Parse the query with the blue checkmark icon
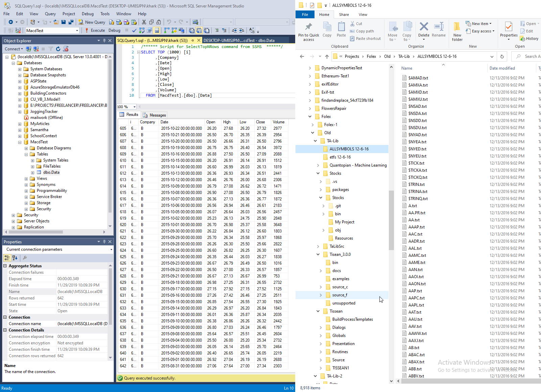Screen dimensions: 541x392 [x=134, y=30]
